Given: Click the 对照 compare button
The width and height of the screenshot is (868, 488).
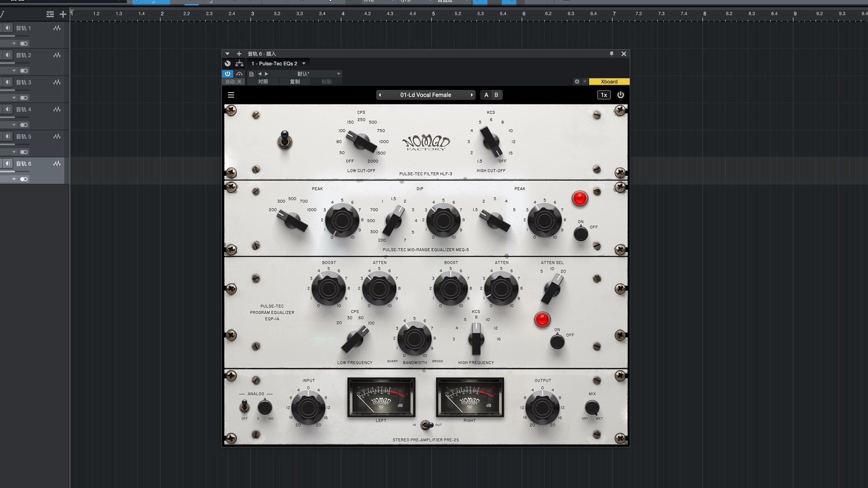Looking at the screenshot, I should tap(263, 82).
